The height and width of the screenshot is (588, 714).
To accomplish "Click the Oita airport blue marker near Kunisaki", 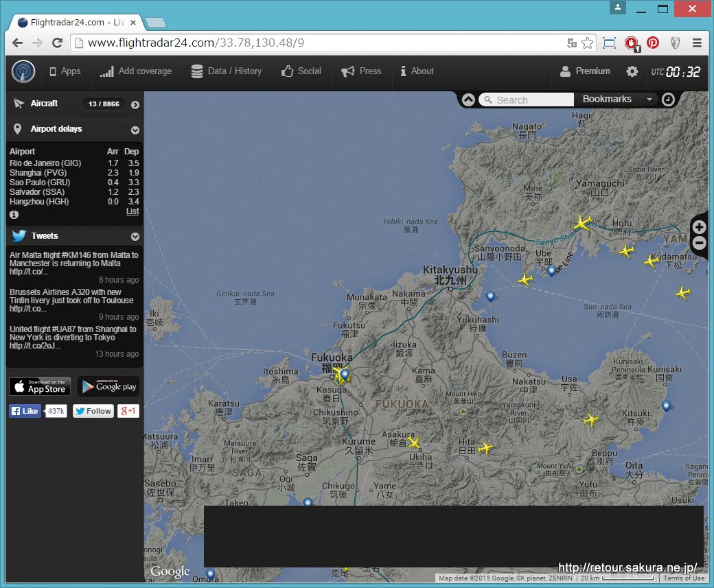I will pos(666,406).
